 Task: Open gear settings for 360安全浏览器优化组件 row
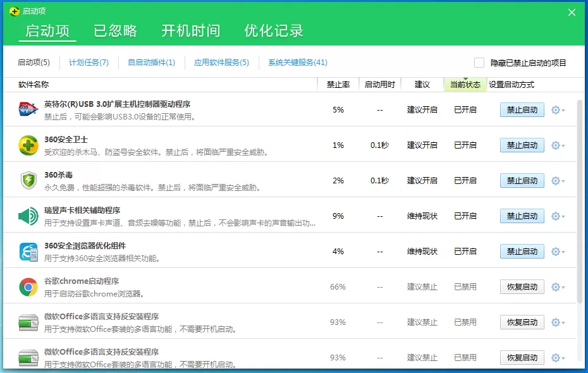[558, 251]
